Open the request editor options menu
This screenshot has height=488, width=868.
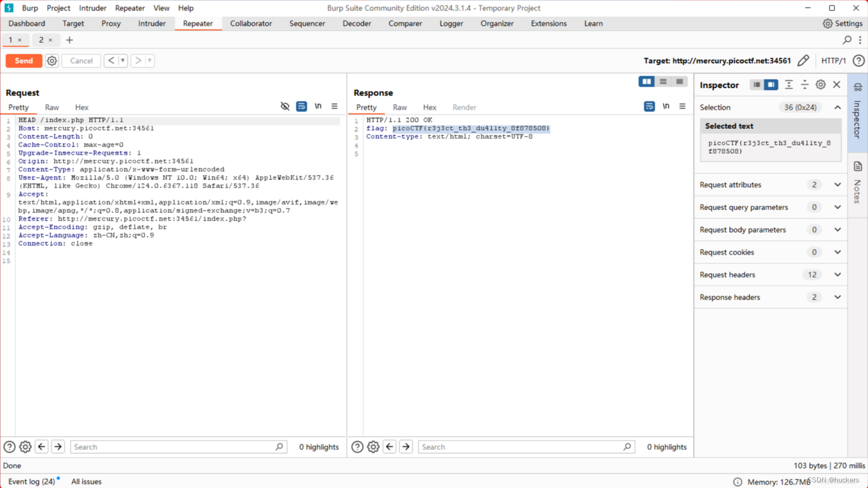pyautogui.click(x=334, y=106)
